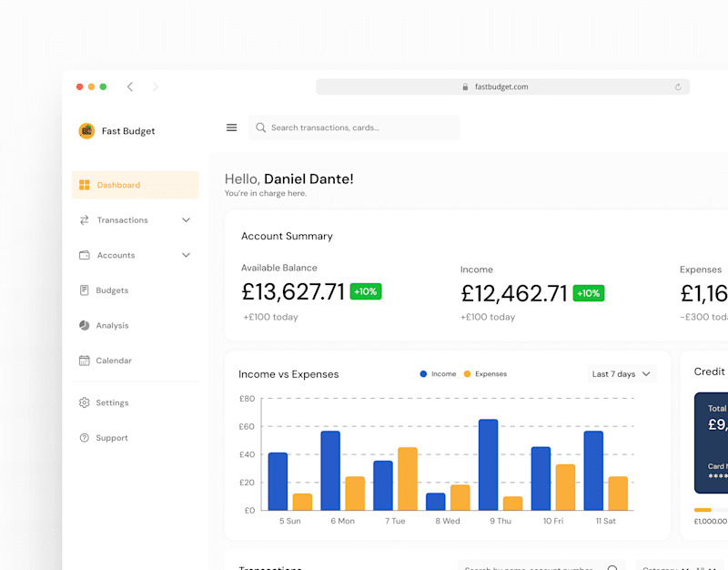Open the Settings menu item
Viewport: 728px width, 570px height.
(x=135, y=402)
